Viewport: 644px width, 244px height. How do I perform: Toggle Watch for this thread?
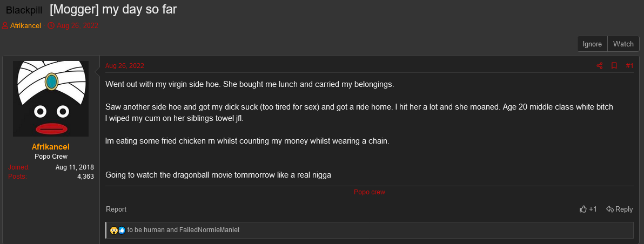(x=623, y=44)
